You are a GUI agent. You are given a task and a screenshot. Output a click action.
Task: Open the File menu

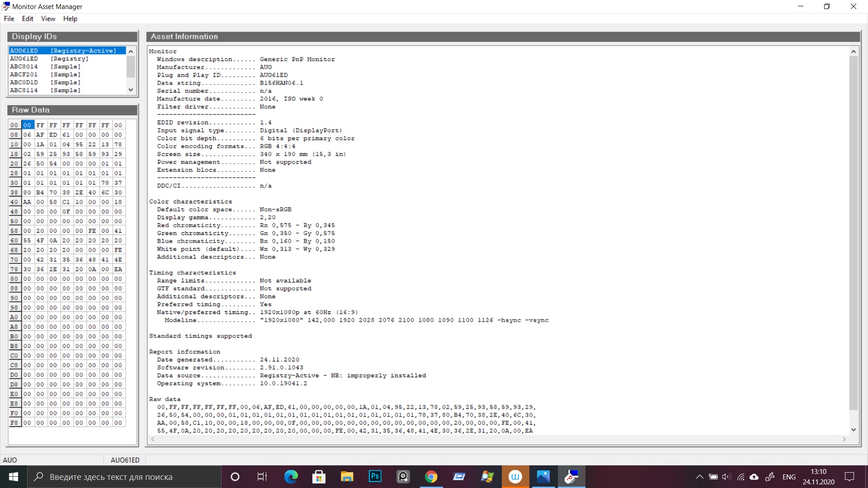pyautogui.click(x=9, y=19)
